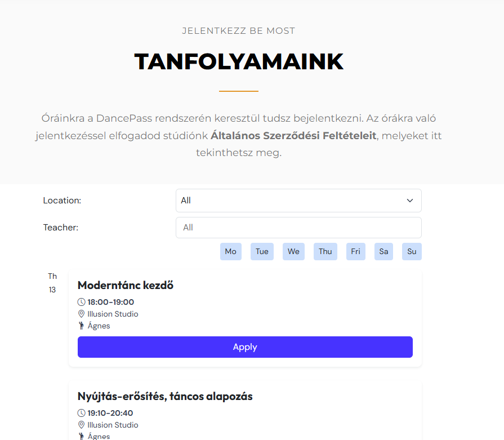Click the Teacher filter input field
Viewport: 504px width, 440px height.
[x=298, y=228]
